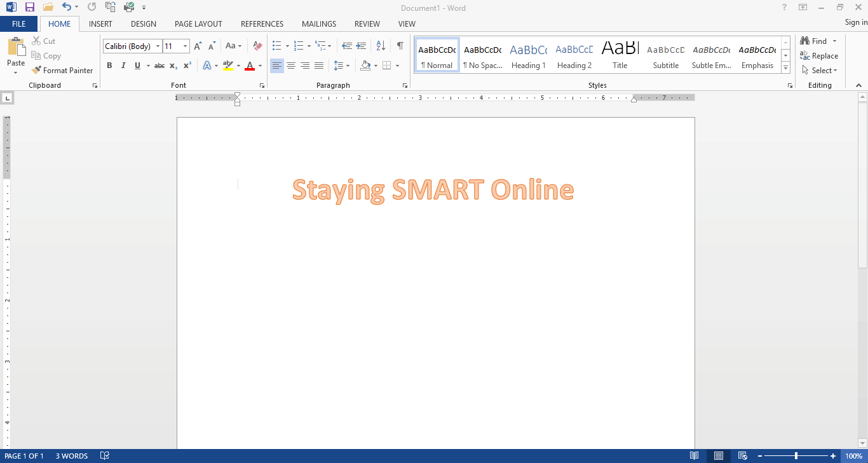Click the Shading paint bucket icon
Viewport: 868px width, 463px height.
tap(365, 66)
